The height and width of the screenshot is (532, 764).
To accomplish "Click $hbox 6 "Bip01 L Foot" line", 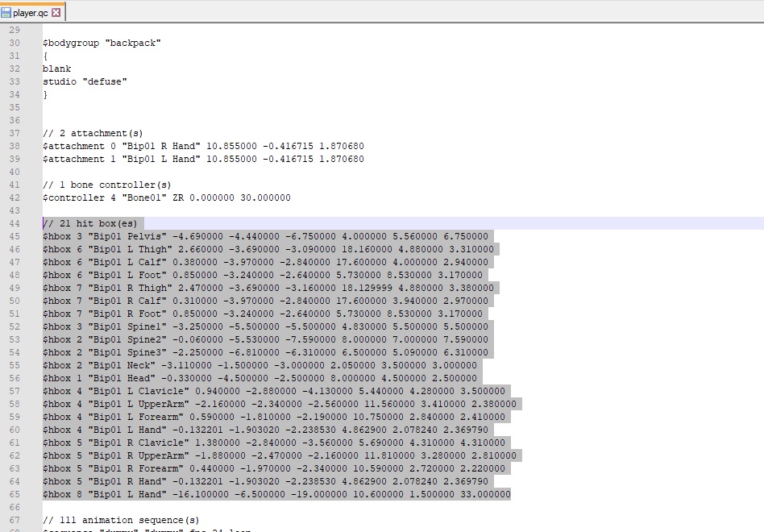I will click(263, 275).
